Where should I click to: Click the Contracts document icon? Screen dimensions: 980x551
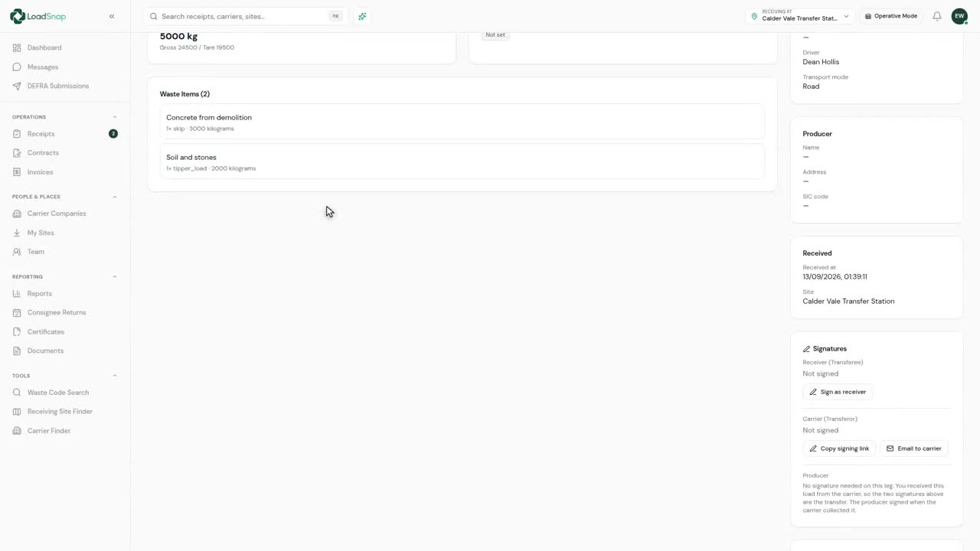(17, 153)
